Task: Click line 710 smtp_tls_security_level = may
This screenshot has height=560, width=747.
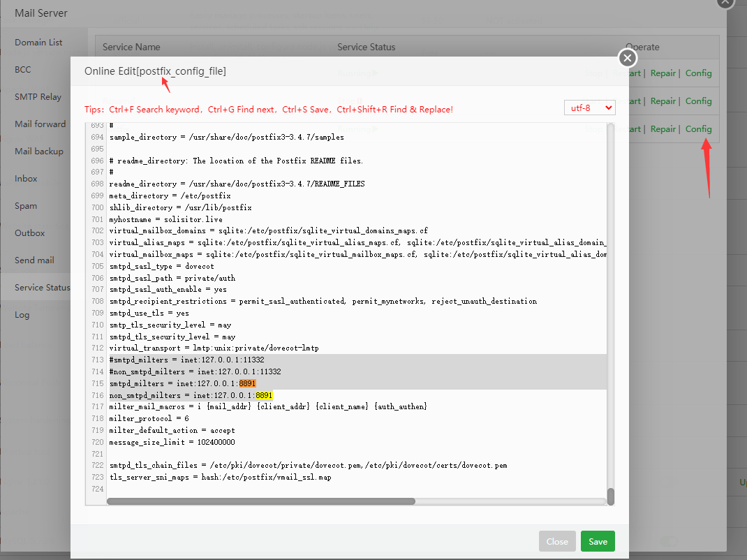Action: tap(170, 325)
